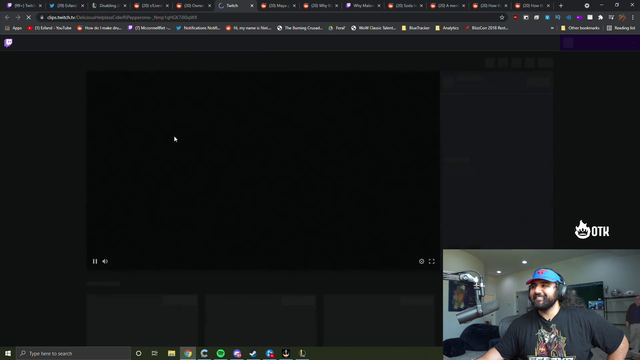Open the Reading list panel
640x360 pixels.
point(620,28)
